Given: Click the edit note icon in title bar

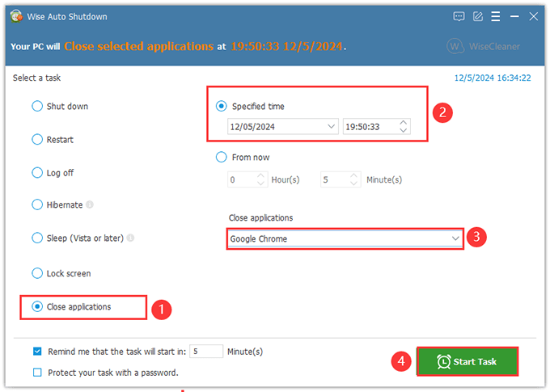Looking at the screenshot, I should pos(478,16).
